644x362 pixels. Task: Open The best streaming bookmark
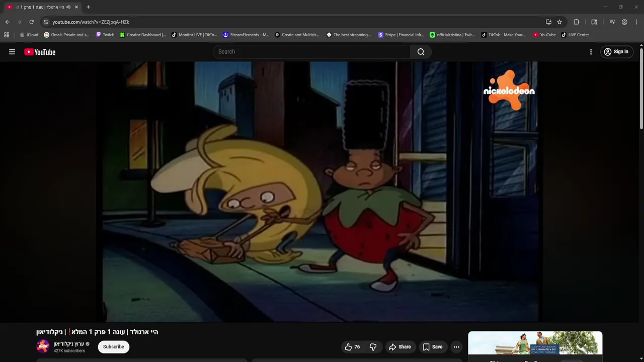click(x=349, y=35)
